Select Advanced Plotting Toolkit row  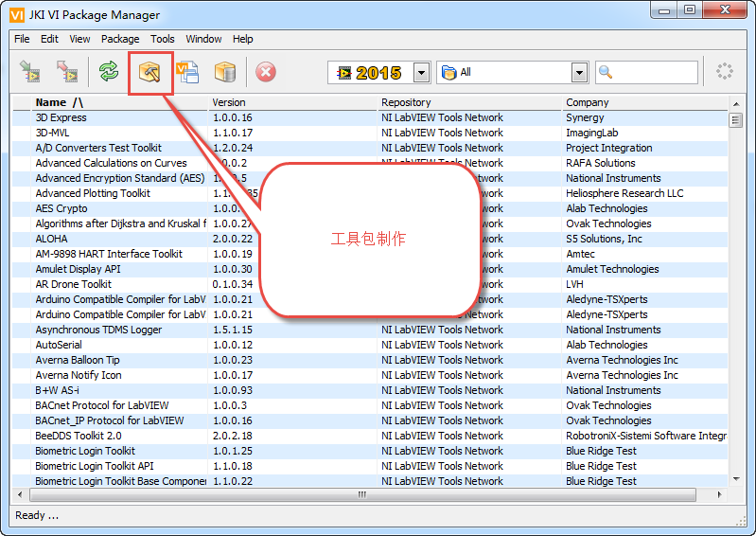click(370, 193)
